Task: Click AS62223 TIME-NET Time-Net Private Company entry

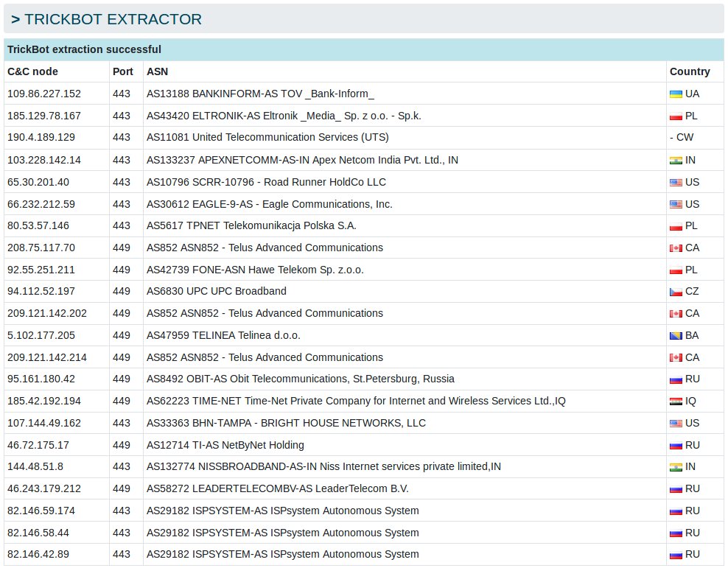Action: coord(356,401)
